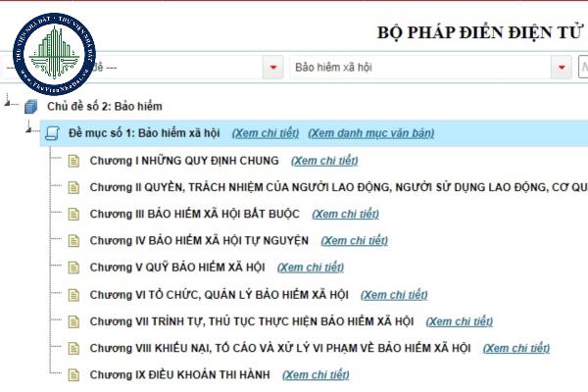Select Chương VIII KHIẾU NẠI, TỐ CÁO row
Image resolution: width=588 pixels, height=392 pixels.
pos(280,349)
